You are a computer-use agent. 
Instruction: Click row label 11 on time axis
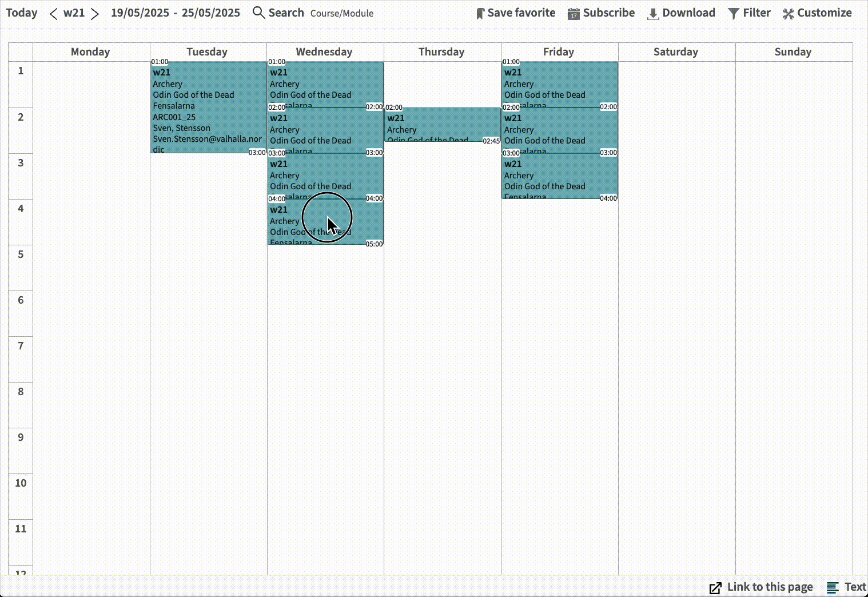(x=21, y=528)
